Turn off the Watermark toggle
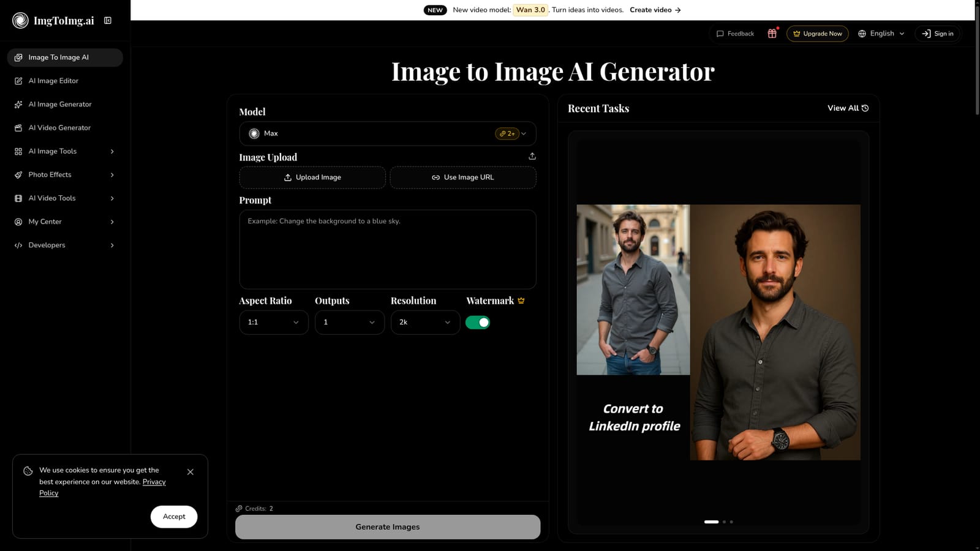This screenshot has height=551, width=980. click(478, 323)
